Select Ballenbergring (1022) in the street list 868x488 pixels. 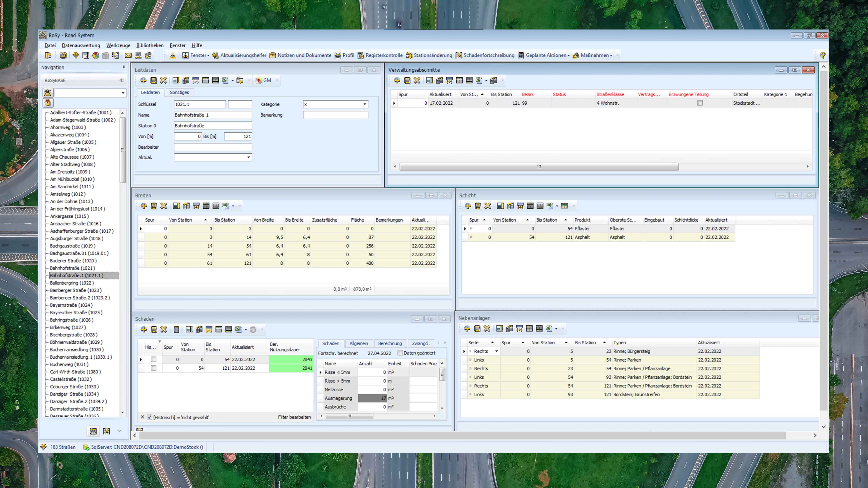click(72, 283)
